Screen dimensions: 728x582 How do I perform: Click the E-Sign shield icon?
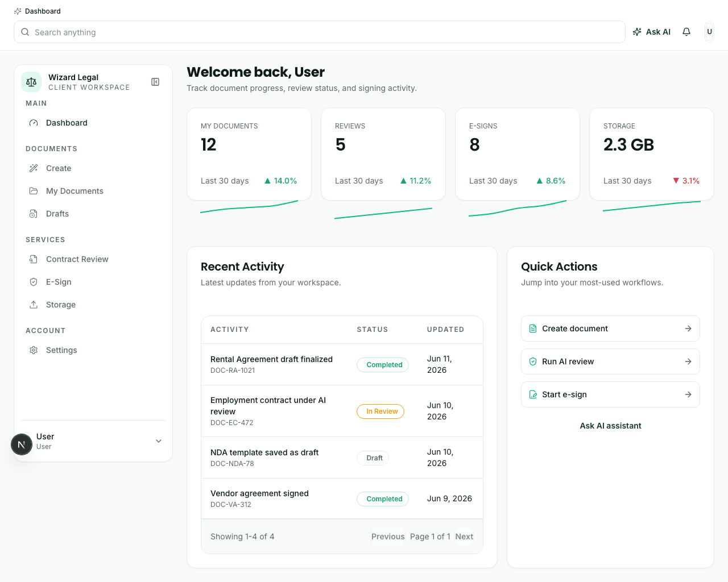(x=34, y=282)
